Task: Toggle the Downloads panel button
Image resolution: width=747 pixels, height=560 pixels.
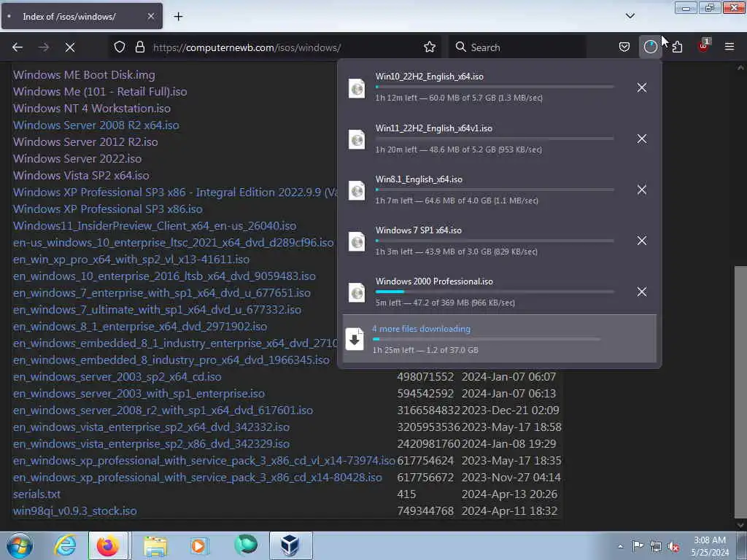Action: 650,47
